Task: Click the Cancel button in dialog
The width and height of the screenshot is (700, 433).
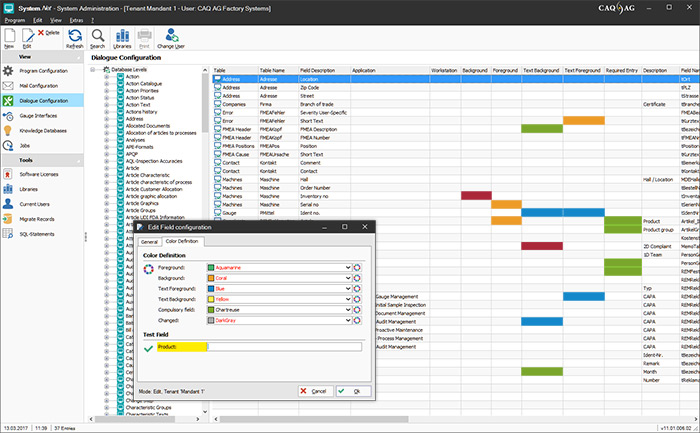Action: pyautogui.click(x=315, y=390)
